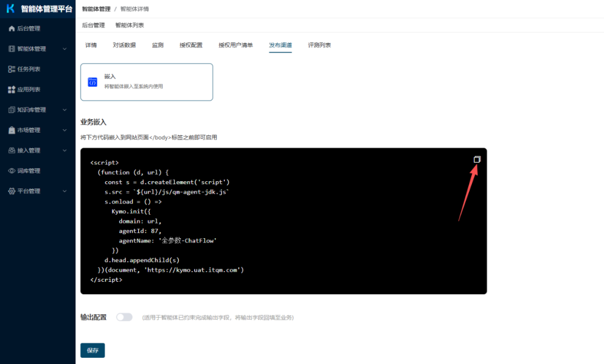604x364 pixels.
Task: Click the 保存 save button
Action: point(92,350)
